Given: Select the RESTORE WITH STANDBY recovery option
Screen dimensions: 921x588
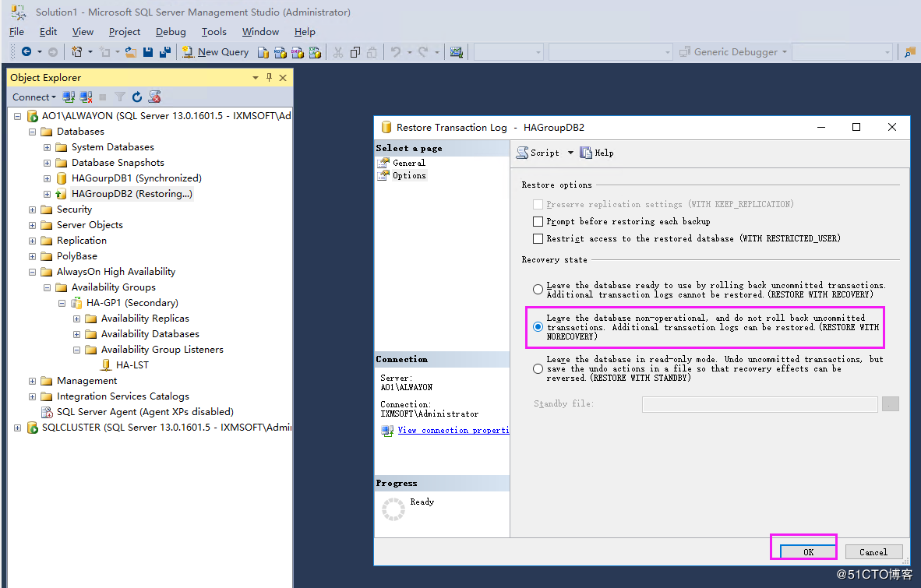Looking at the screenshot, I should [538, 368].
